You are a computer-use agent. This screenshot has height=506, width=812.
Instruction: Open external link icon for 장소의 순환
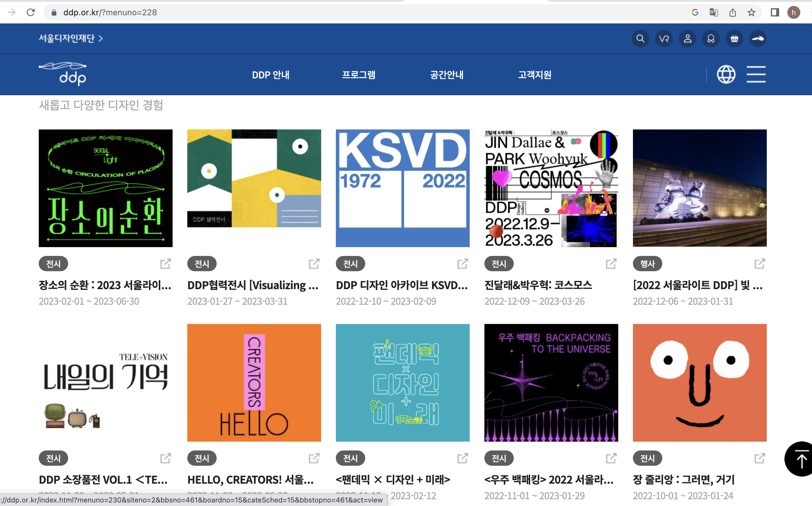166,264
